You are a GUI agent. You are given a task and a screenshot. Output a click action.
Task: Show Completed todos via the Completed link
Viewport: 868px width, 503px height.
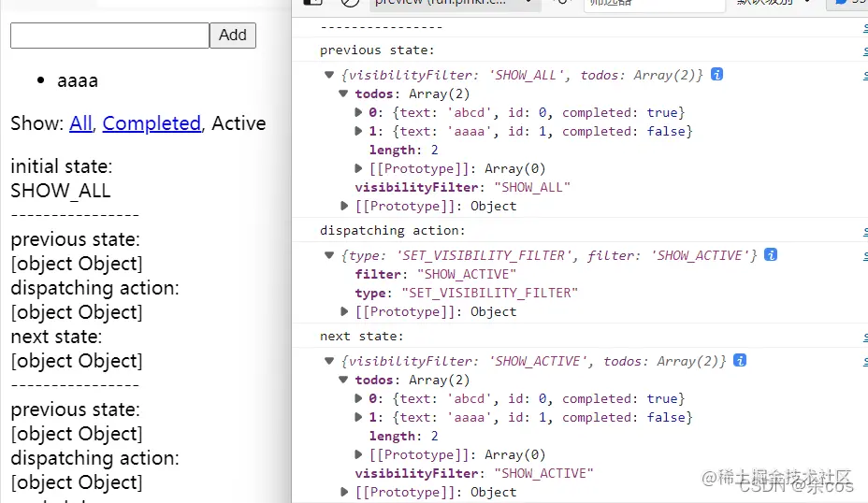click(152, 122)
